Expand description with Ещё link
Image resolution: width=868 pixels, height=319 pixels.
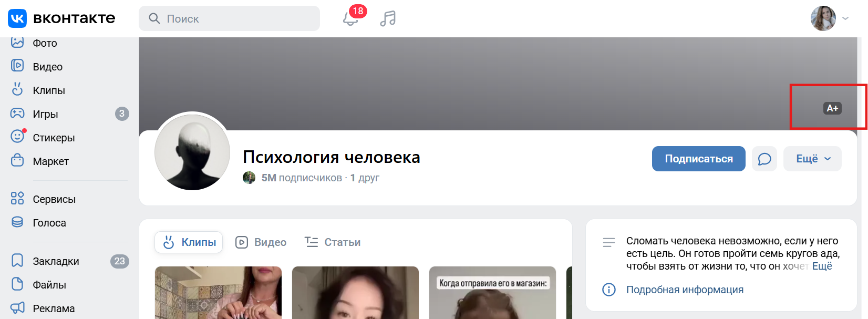822,266
